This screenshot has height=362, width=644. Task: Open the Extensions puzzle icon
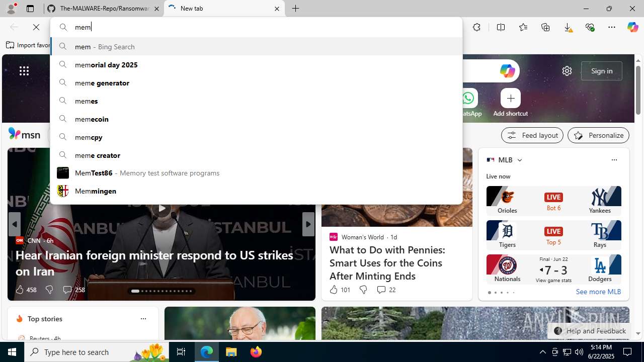tap(476, 27)
